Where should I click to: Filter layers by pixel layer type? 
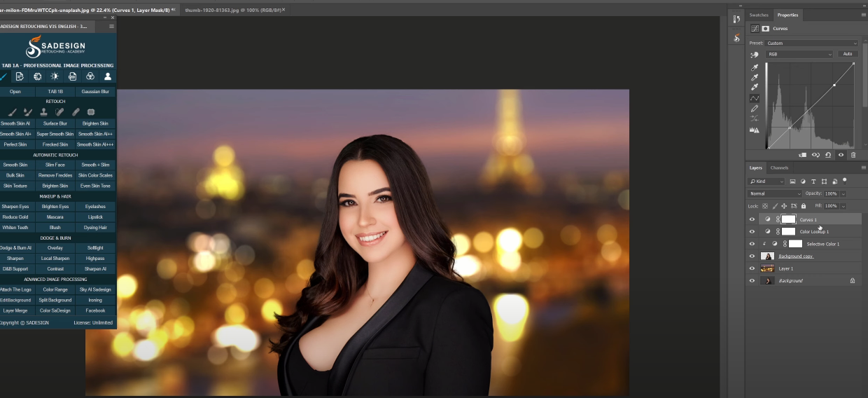click(792, 181)
